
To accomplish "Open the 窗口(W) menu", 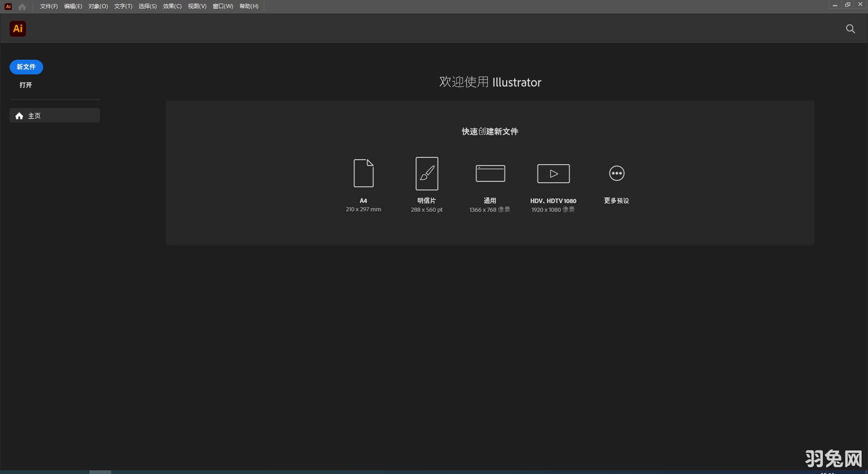I will click(223, 6).
